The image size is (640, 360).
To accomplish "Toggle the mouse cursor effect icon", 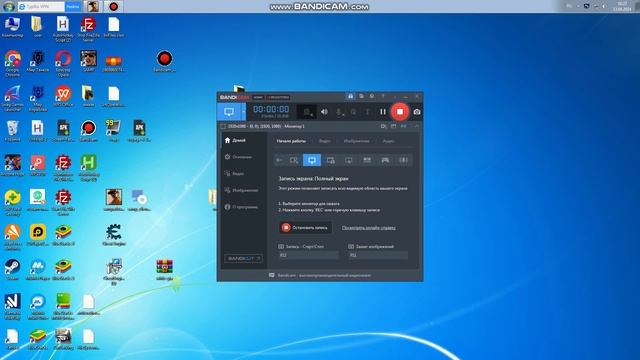I will click(353, 112).
